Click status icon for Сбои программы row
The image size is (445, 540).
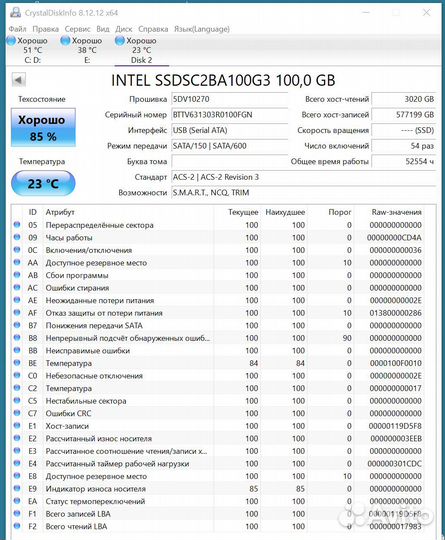(x=17, y=275)
